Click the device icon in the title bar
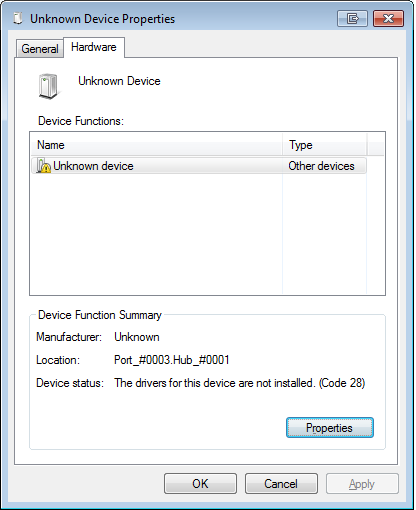The width and height of the screenshot is (416, 510). click(18, 18)
